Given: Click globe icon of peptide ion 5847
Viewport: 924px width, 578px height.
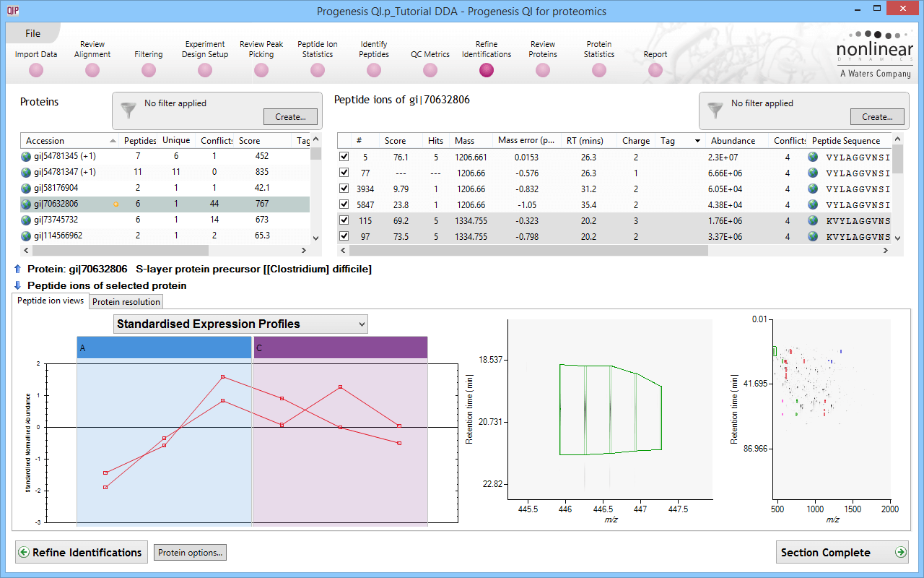Looking at the screenshot, I should tap(813, 204).
